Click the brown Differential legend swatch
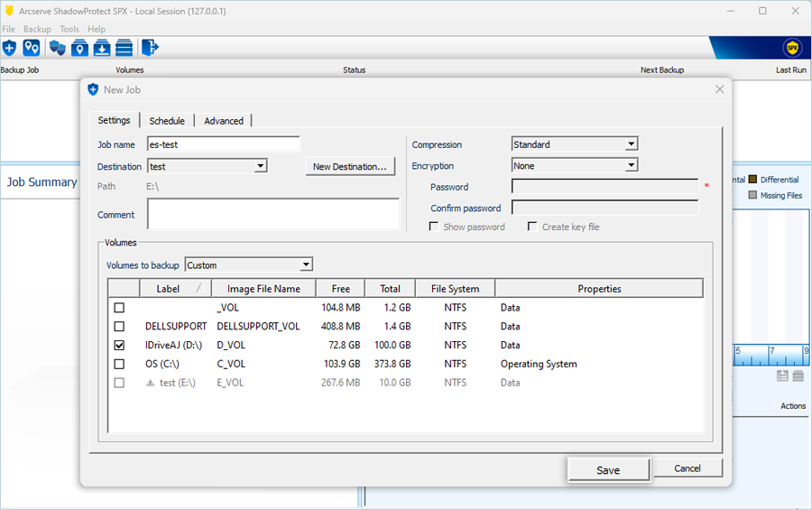Image resolution: width=812 pixels, height=510 pixels. coord(752,180)
